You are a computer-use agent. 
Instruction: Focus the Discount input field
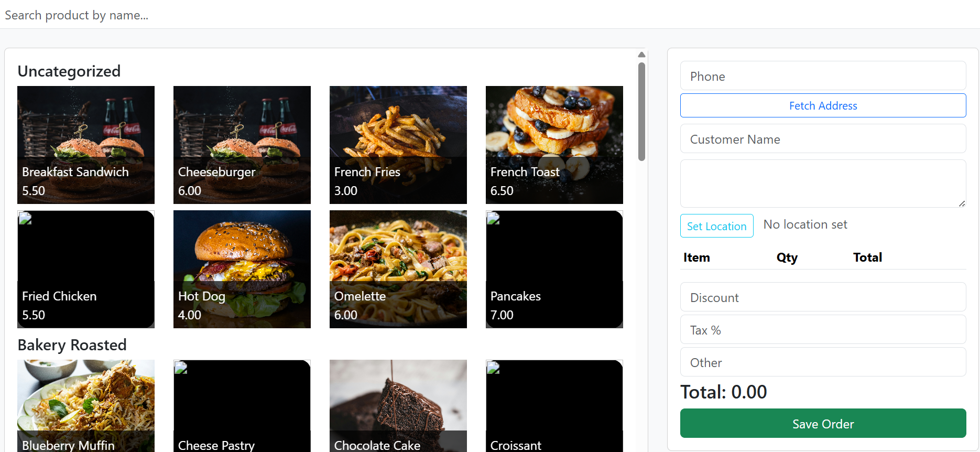823,297
